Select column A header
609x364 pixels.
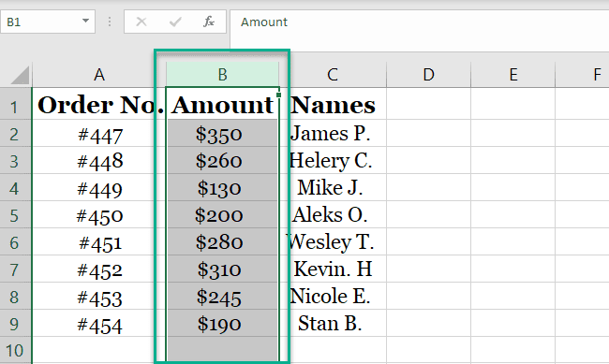coord(99,75)
